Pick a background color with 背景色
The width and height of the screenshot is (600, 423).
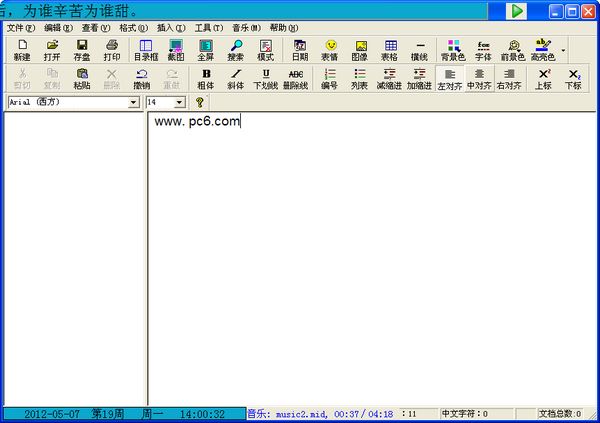tap(453, 50)
